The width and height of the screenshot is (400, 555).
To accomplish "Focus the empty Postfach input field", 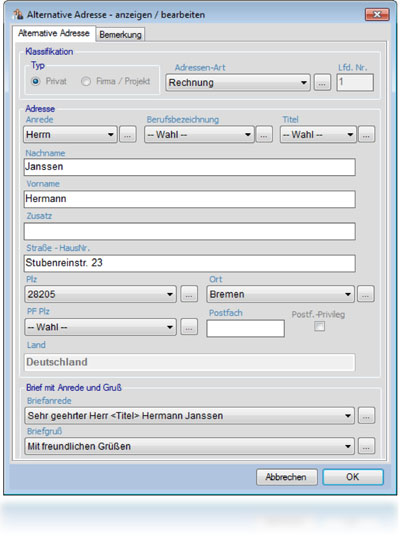I will 245,328.
